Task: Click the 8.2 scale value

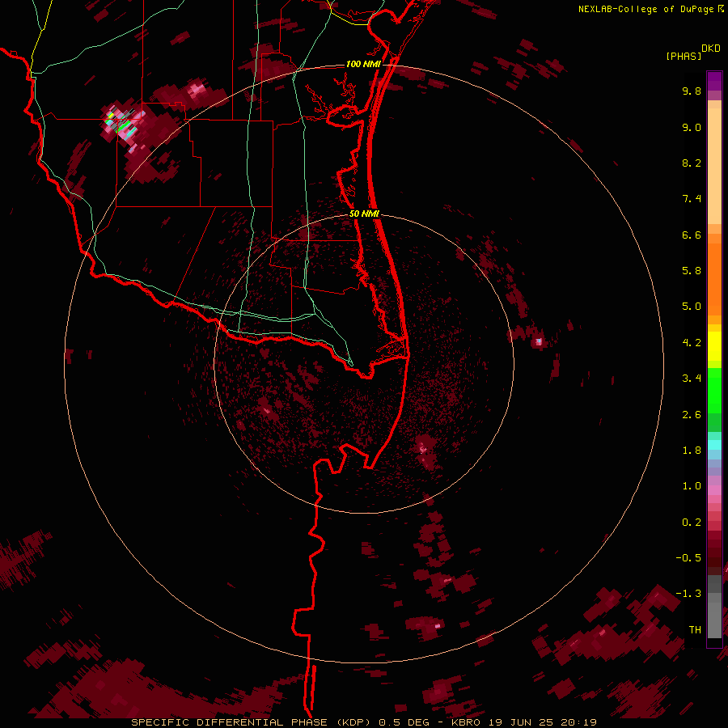Action: (x=692, y=163)
